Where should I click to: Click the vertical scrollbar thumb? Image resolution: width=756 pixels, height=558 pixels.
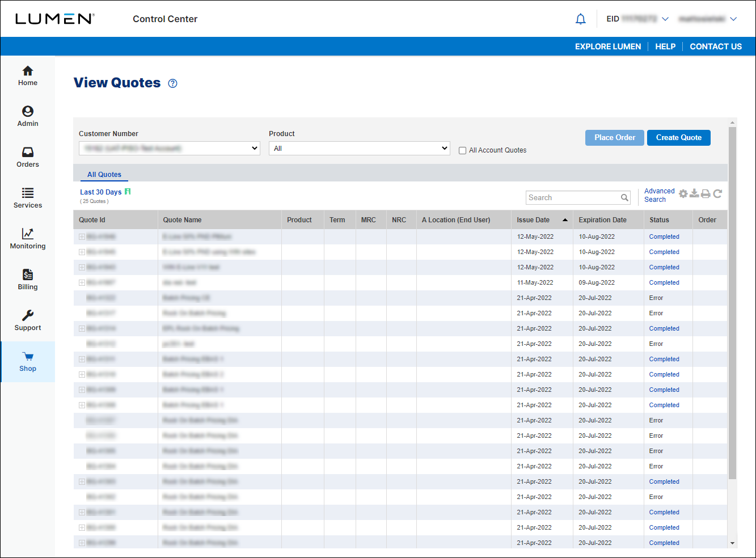click(732, 303)
